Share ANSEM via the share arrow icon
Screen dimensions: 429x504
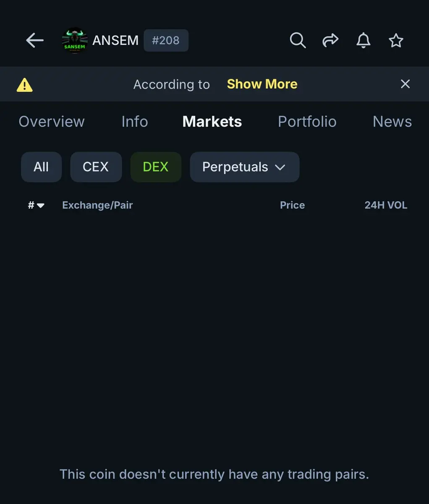[330, 40]
